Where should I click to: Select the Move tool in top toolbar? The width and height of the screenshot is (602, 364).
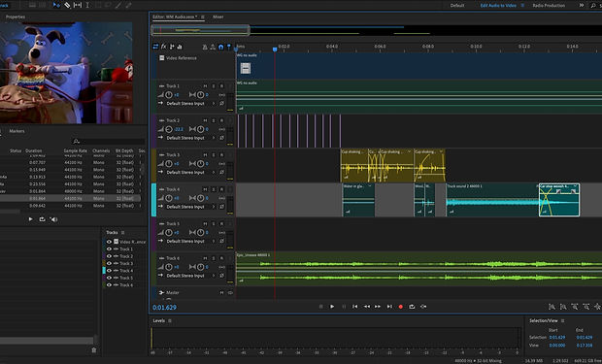pyautogui.click(x=56, y=5)
